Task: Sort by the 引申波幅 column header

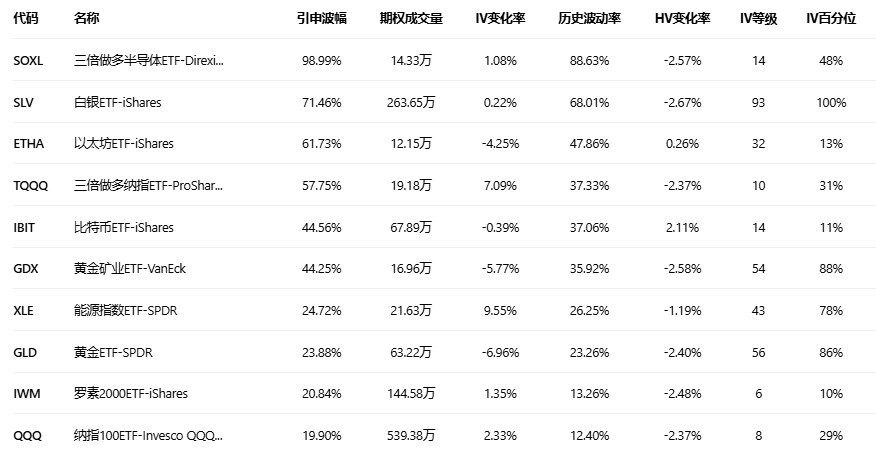Action: click(321, 19)
